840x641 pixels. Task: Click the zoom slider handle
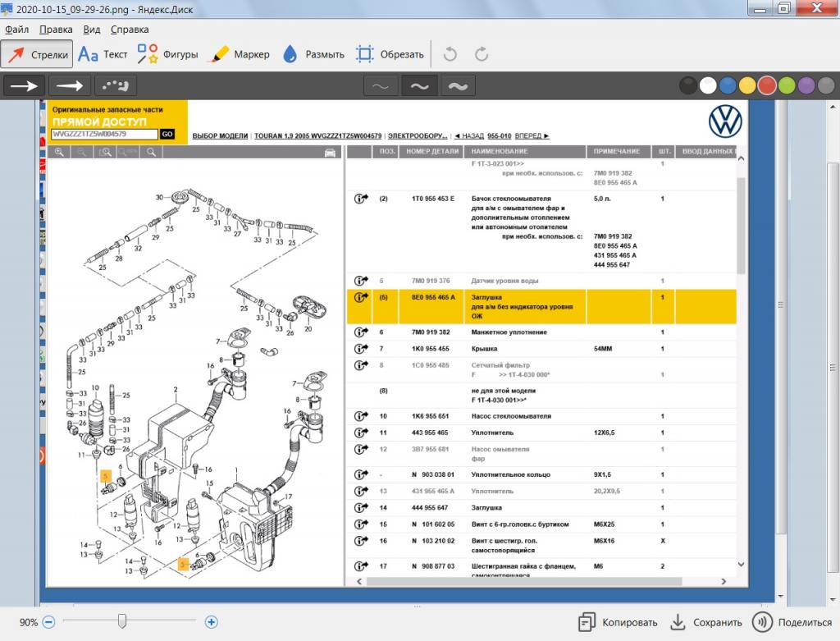tap(122, 621)
